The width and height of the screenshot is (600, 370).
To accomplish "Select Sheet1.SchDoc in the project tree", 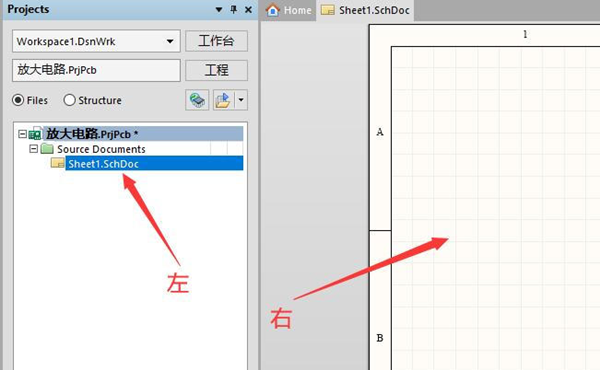I will coord(154,163).
